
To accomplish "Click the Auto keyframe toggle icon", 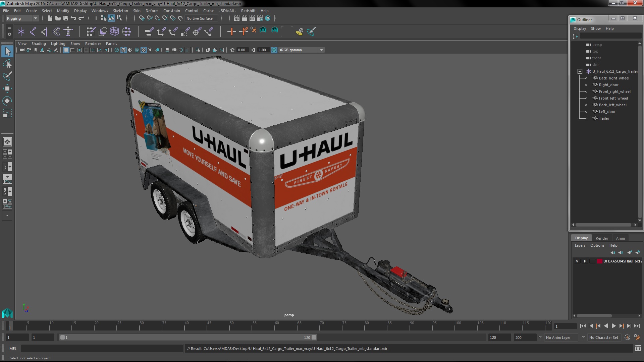I will tap(627, 338).
